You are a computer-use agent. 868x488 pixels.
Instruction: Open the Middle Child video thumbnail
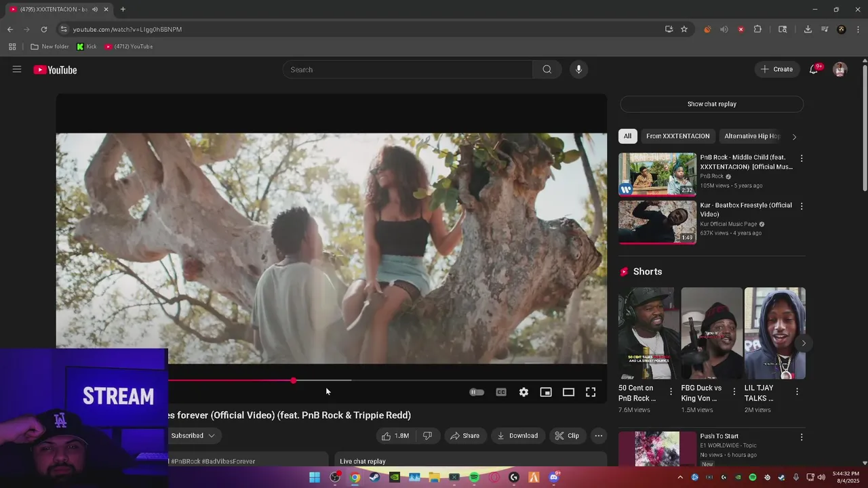(x=657, y=174)
